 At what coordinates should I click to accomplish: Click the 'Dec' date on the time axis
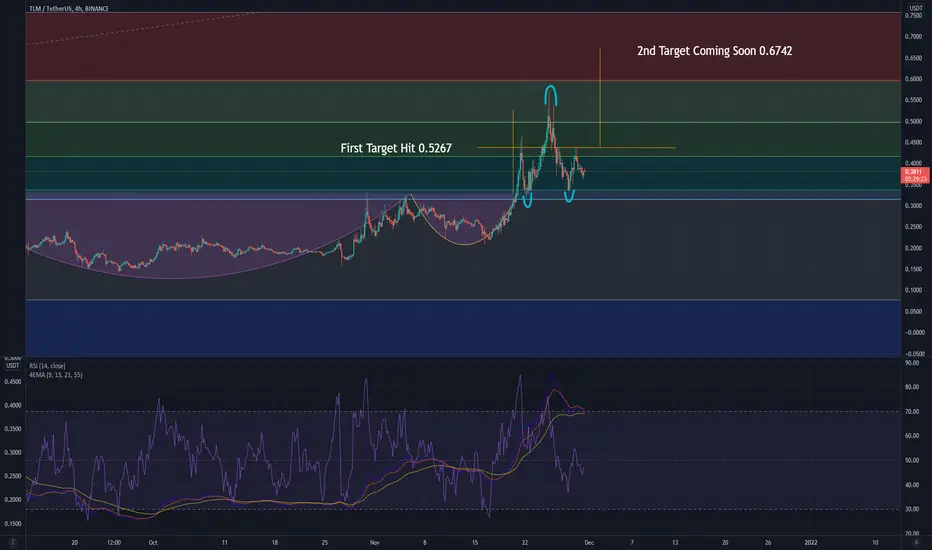click(x=589, y=542)
